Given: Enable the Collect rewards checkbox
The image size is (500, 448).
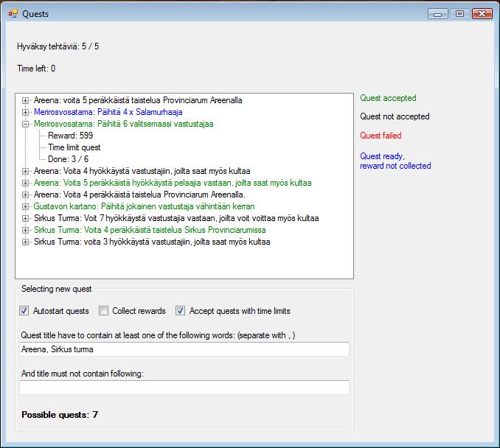Looking at the screenshot, I should coord(104,311).
